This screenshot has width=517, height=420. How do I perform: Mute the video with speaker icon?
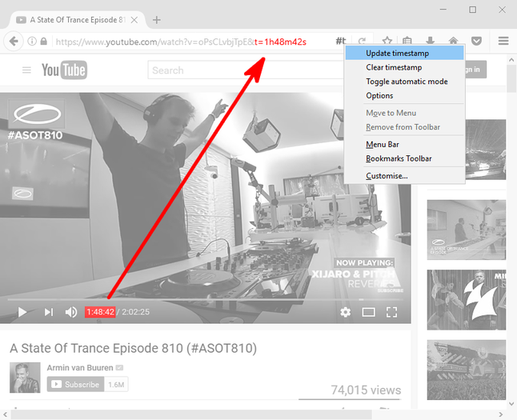pos(71,312)
